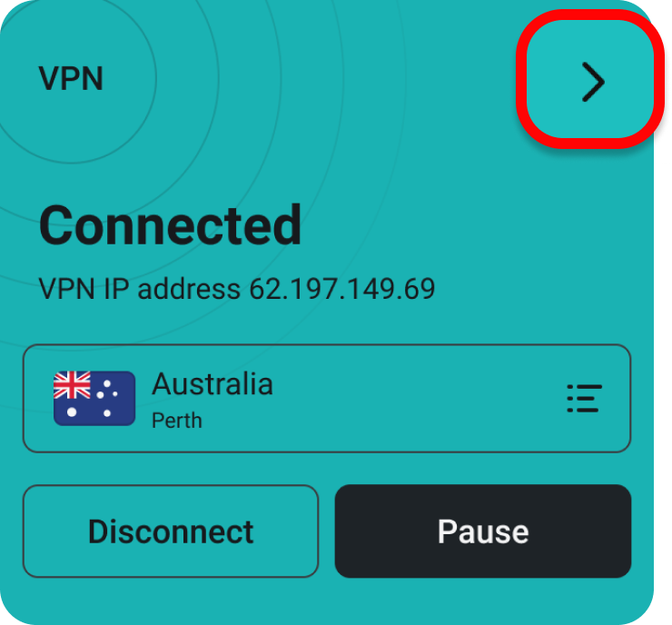Expand the VPN card via right arrow

pos(590,80)
